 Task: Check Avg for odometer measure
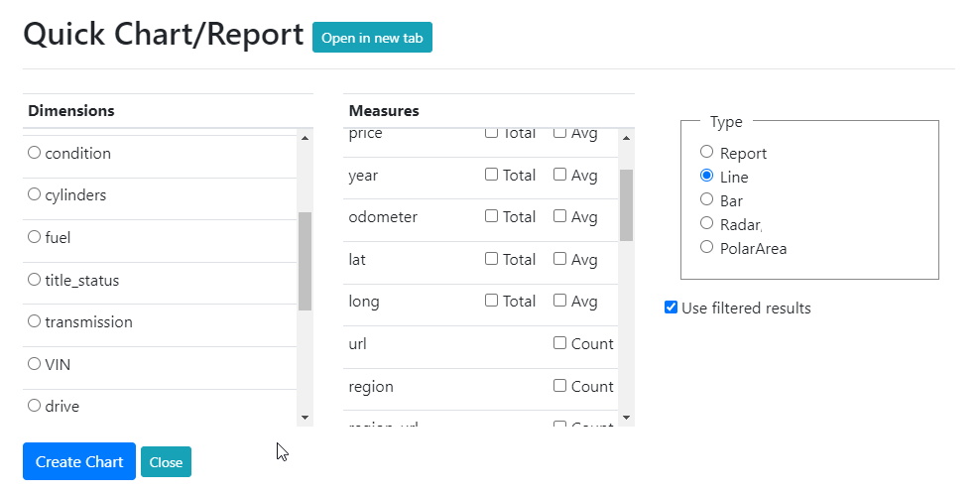(x=560, y=216)
